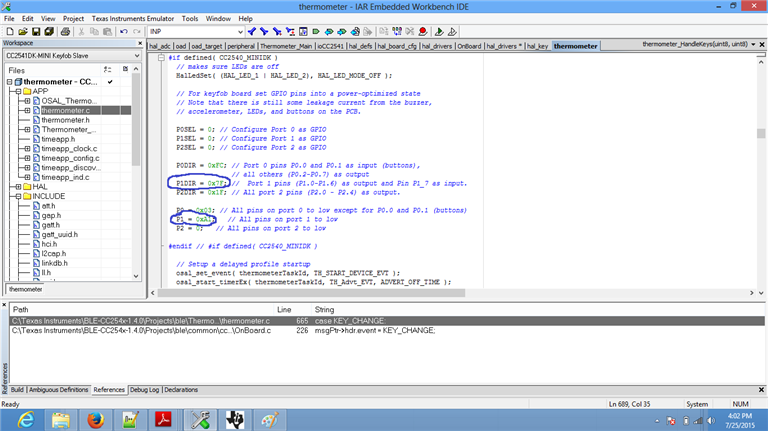Close the Workspace panel
Image resolution: width=768 pixels, height=431 pixels.
click(x=140, y=43)
